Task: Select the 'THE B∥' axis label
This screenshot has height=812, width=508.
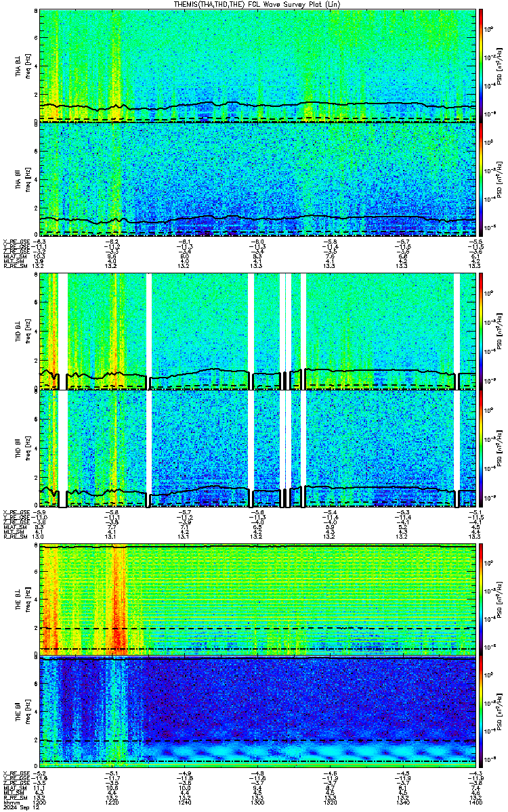Action: pyautogui.click(x=20, y=712)
